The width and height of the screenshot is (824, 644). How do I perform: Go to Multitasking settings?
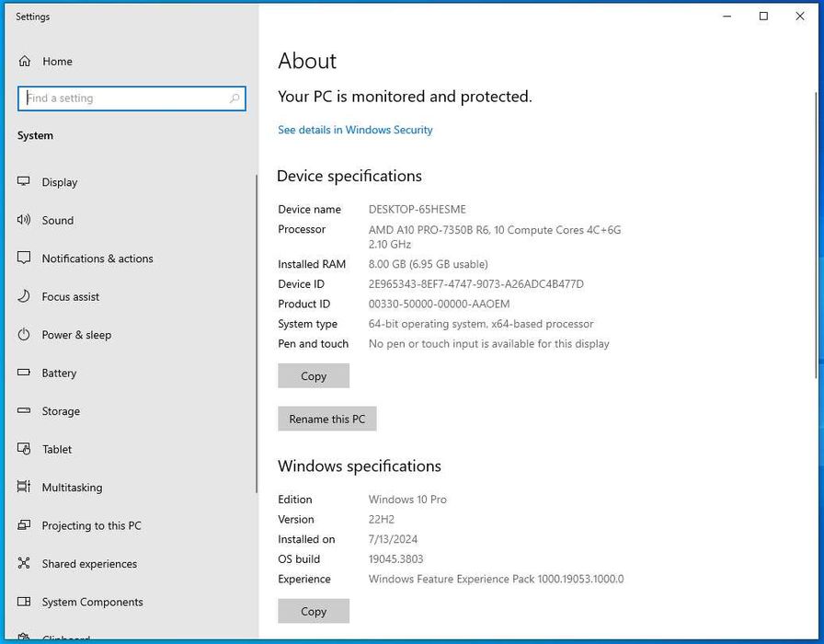132,488
